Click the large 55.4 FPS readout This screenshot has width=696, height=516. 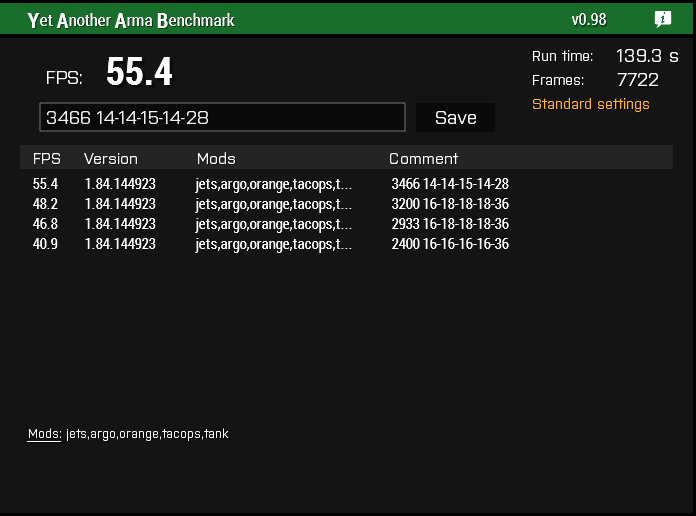coord(139,71)
